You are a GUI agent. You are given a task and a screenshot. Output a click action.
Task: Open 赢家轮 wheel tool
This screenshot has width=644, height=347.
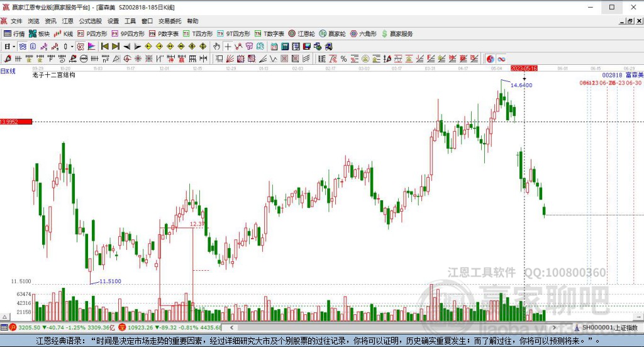tap(333, 34)
